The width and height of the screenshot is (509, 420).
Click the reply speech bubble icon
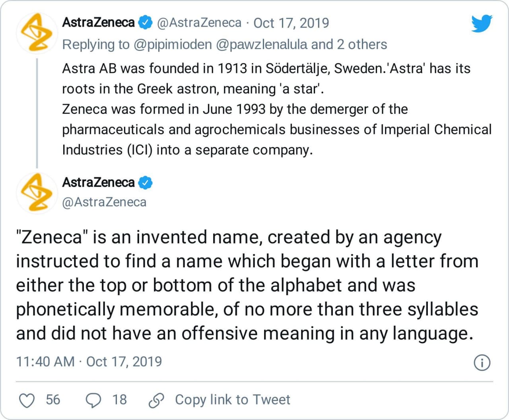click(93, 400)
